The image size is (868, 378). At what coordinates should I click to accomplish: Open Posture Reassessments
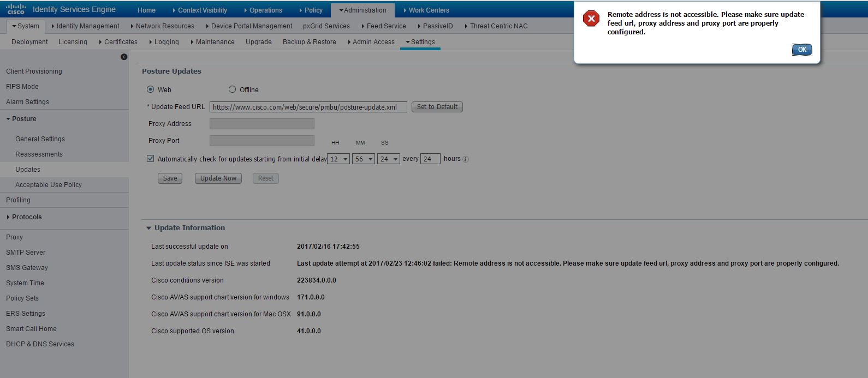[x=39, y=154]
